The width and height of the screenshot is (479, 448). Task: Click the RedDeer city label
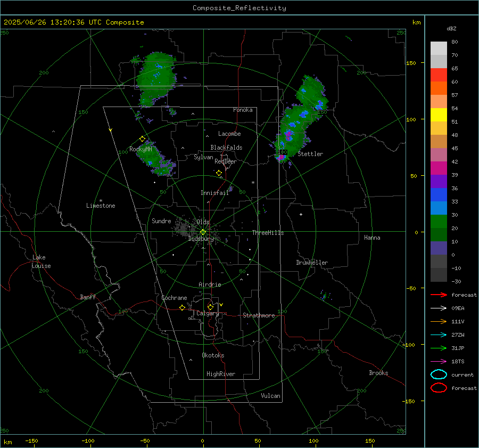226,161
